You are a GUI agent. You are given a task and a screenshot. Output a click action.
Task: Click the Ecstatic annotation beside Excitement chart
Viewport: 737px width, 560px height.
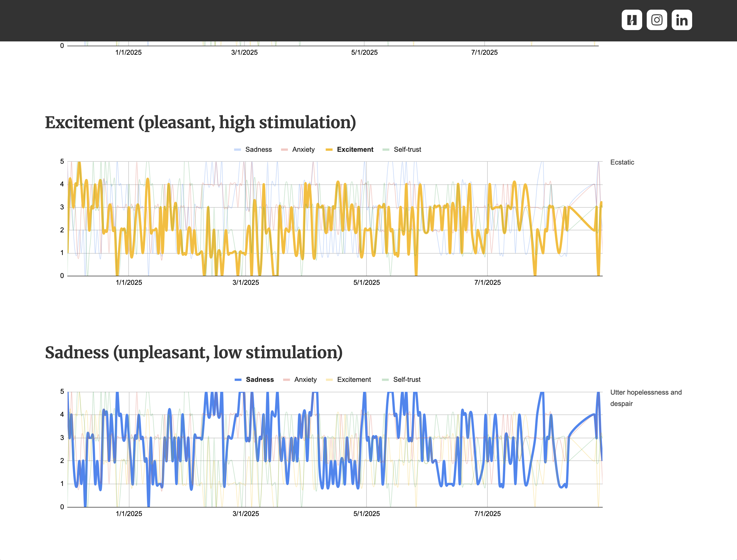pos(622,162)
